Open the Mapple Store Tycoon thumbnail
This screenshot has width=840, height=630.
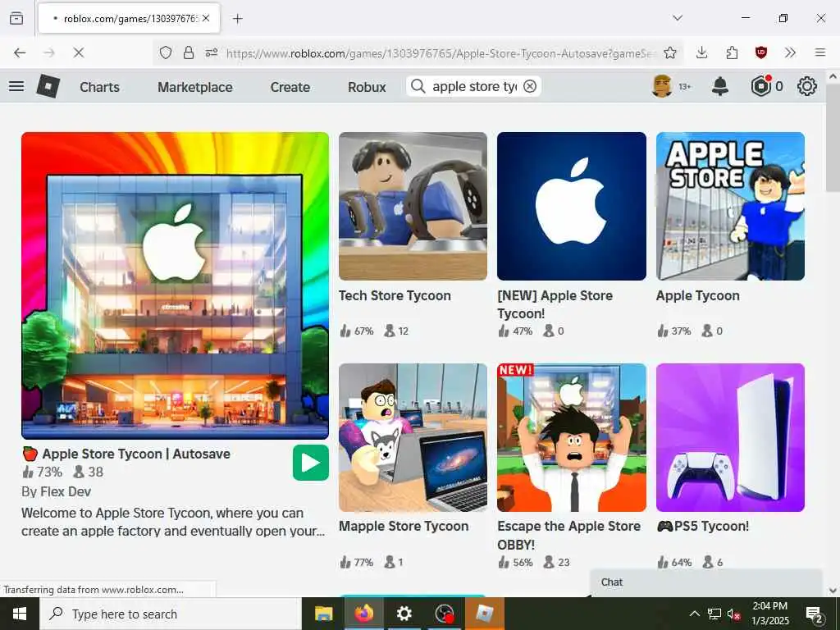[x=413, y=438]
